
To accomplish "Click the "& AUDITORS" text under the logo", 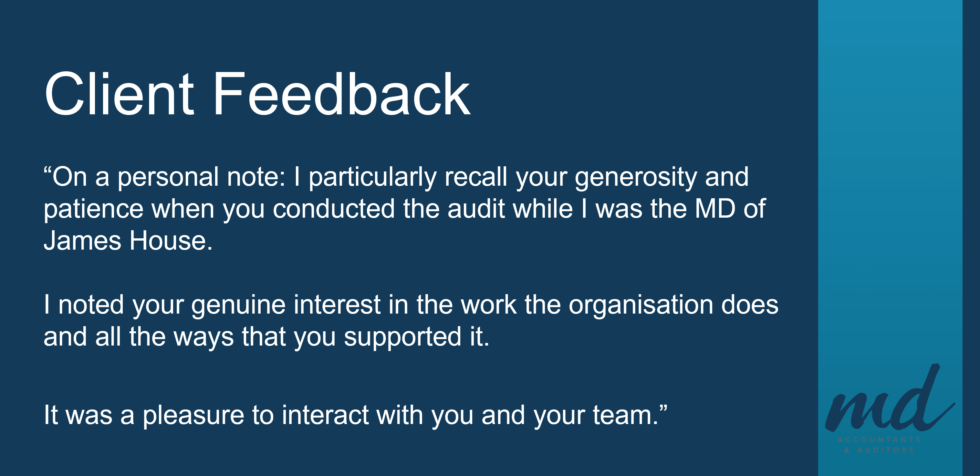I will [x=879, y=450].
